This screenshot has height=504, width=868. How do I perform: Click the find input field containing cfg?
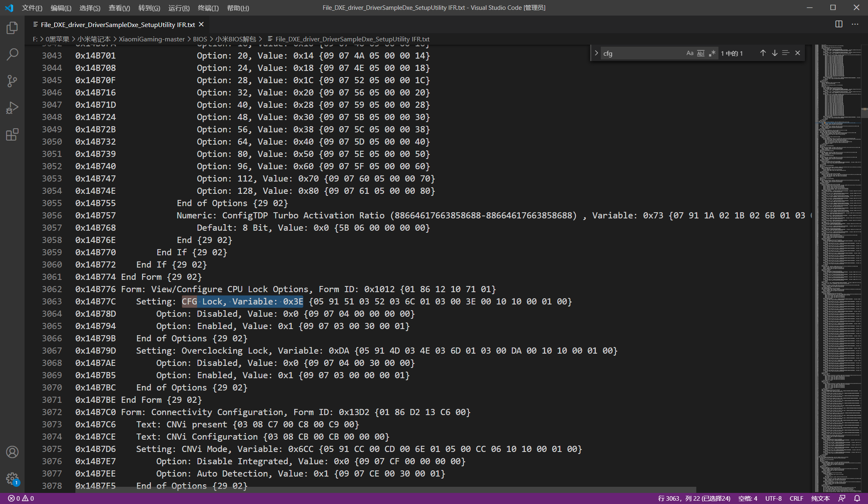(x=641, y=53)
